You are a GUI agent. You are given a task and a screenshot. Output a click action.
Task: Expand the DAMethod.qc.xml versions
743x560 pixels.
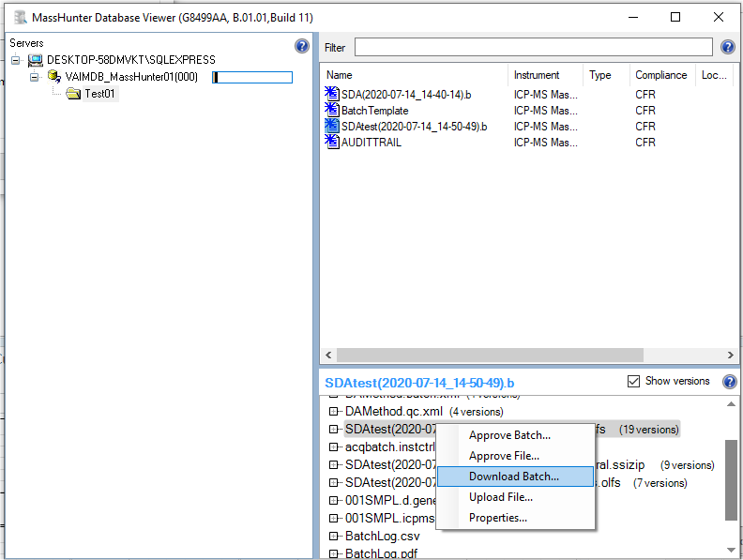click(334, 411)
